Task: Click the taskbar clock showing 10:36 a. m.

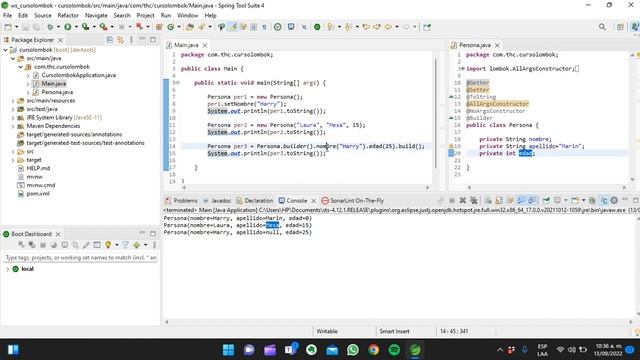Action: click(608, 350)
